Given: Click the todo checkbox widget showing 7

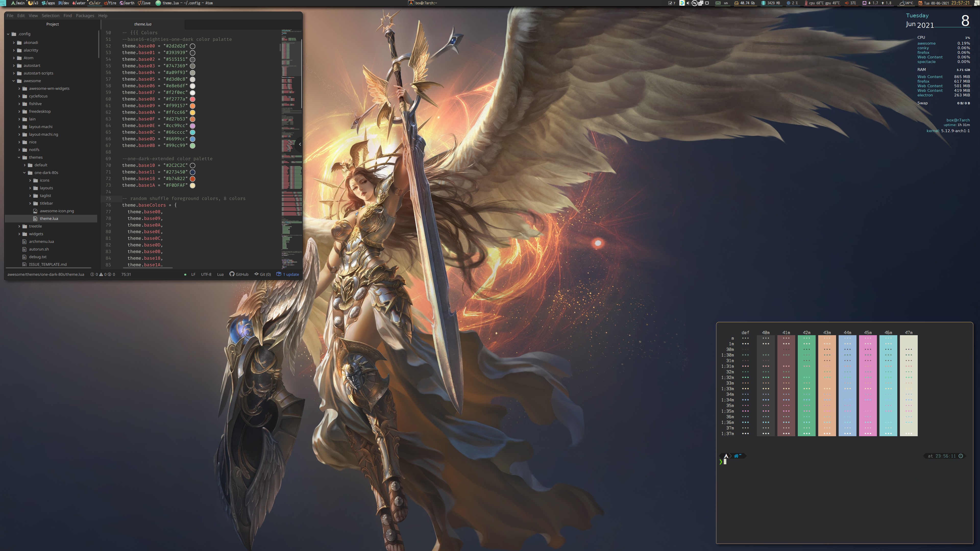Looking at the screenshot, I should [x=672, y=3].
